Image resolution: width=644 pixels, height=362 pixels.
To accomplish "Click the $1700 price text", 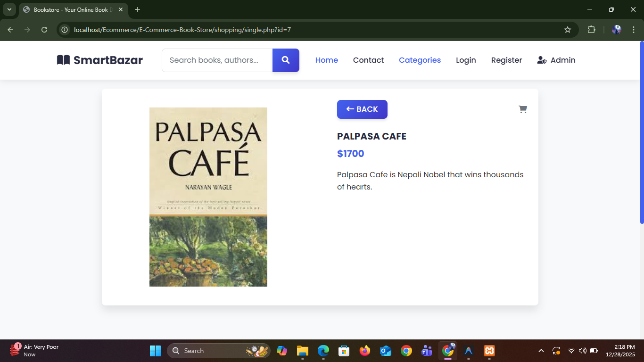I will click(350, 154).
